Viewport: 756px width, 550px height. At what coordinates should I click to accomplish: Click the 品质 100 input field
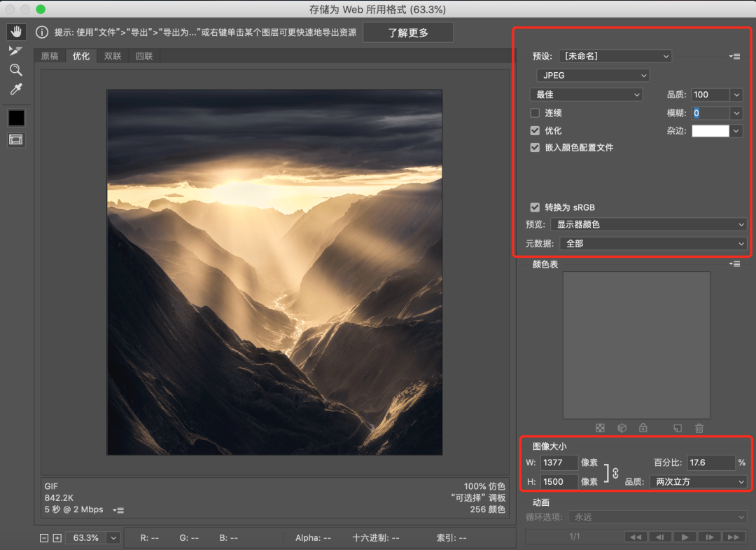pos(710,95)
